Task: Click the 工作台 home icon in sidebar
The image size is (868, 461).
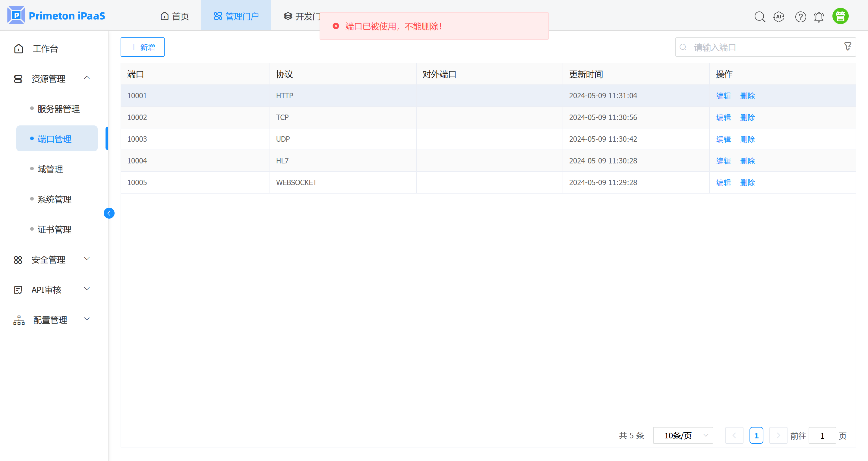Action: [45, 49]
